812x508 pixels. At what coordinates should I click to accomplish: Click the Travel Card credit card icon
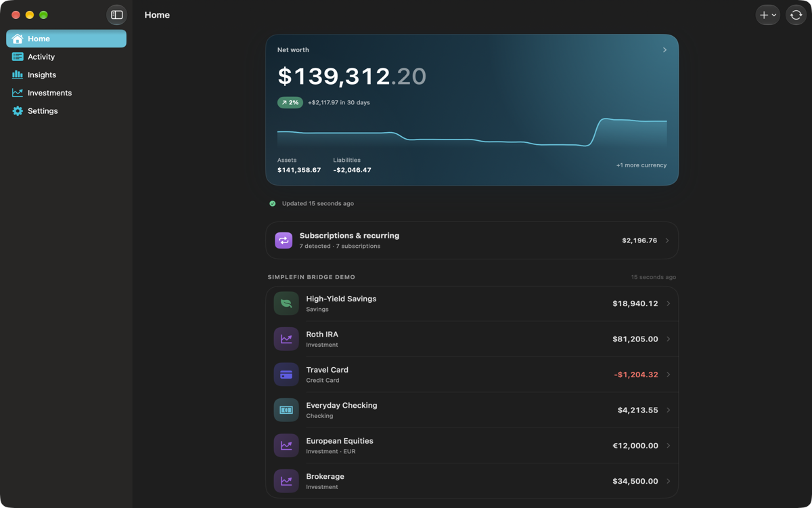coord(286,375)
